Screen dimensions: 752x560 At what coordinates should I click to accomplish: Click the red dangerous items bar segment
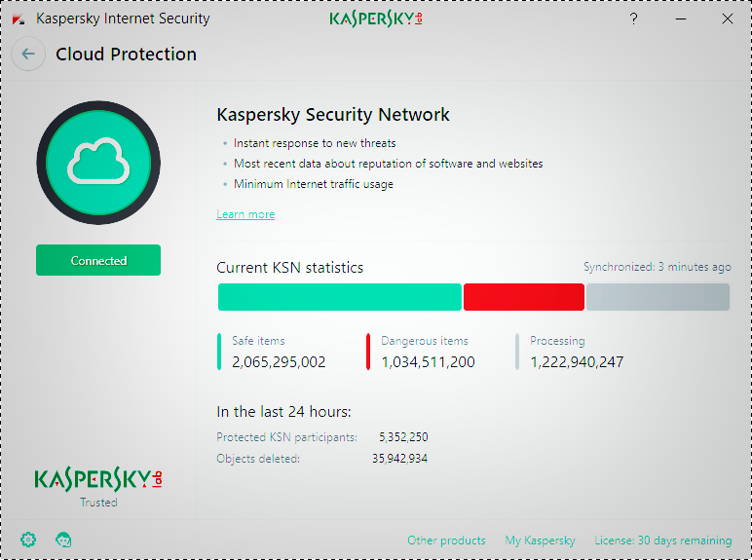click(x=524, y=297)
